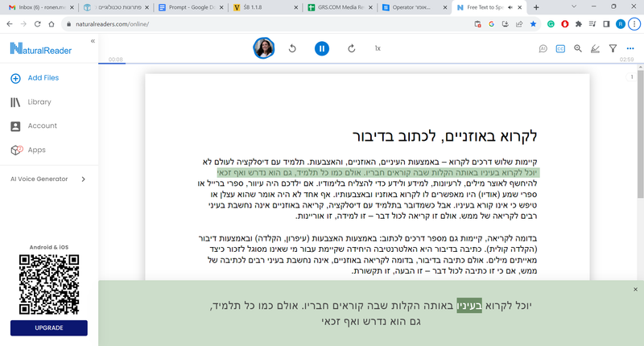
Task: Switch to the ŠB 1.1.8 tab
Action: click(266, 7)
